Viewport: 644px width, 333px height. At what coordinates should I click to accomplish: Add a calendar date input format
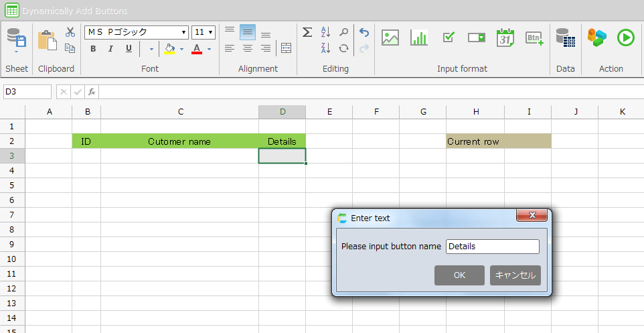505,38
